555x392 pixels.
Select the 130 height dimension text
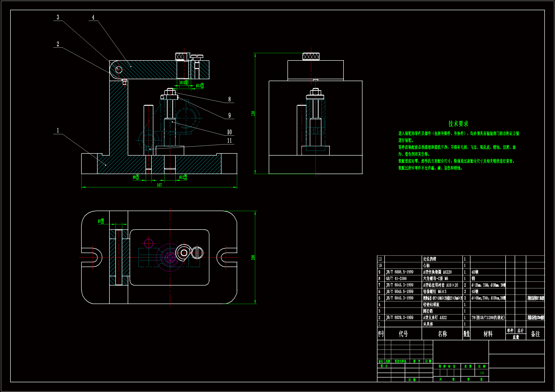[x=253, y=113]
